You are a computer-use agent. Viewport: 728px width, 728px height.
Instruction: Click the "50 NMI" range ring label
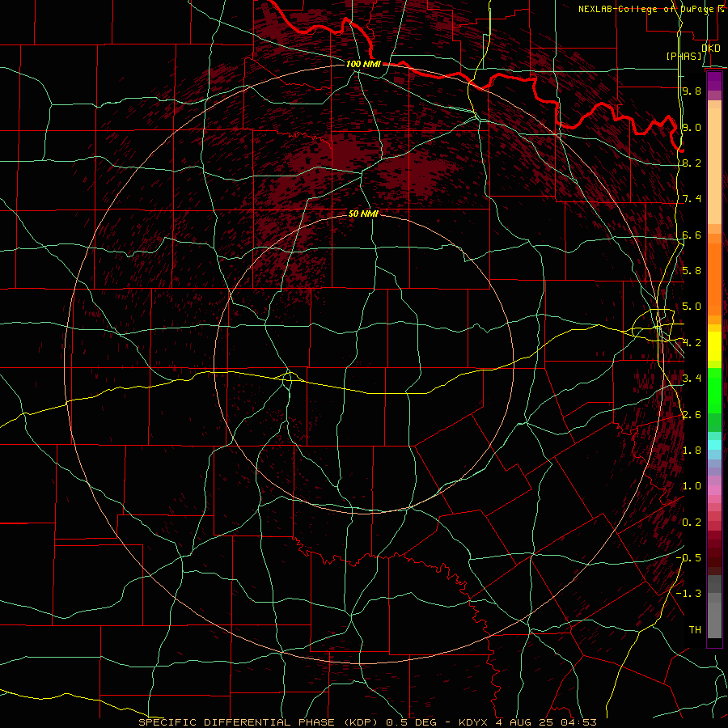click(363, 214)
